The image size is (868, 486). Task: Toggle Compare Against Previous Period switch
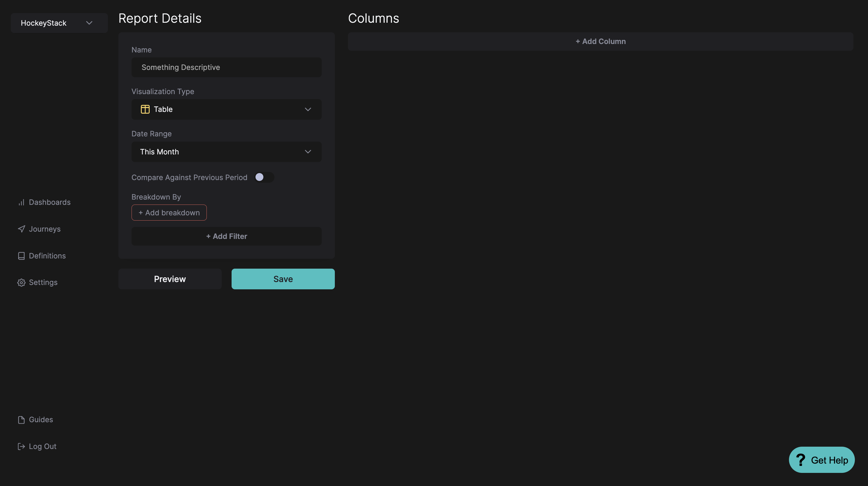(x=264, y=177)
